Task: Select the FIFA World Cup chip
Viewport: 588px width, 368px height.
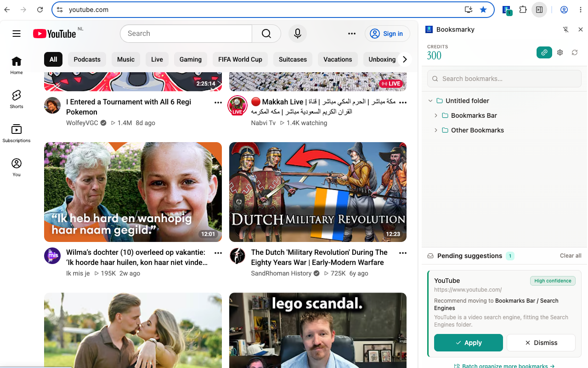Action: (x=240, y=59)
